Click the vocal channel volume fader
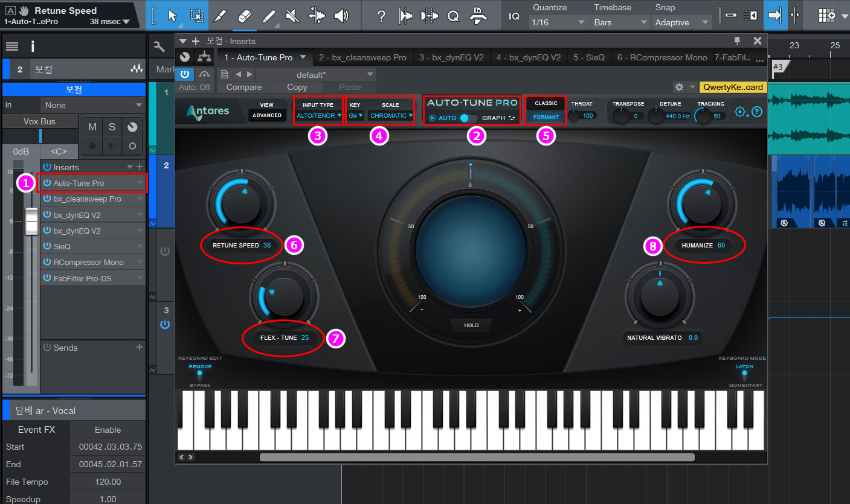850x504 pixels. pos(31,221)
